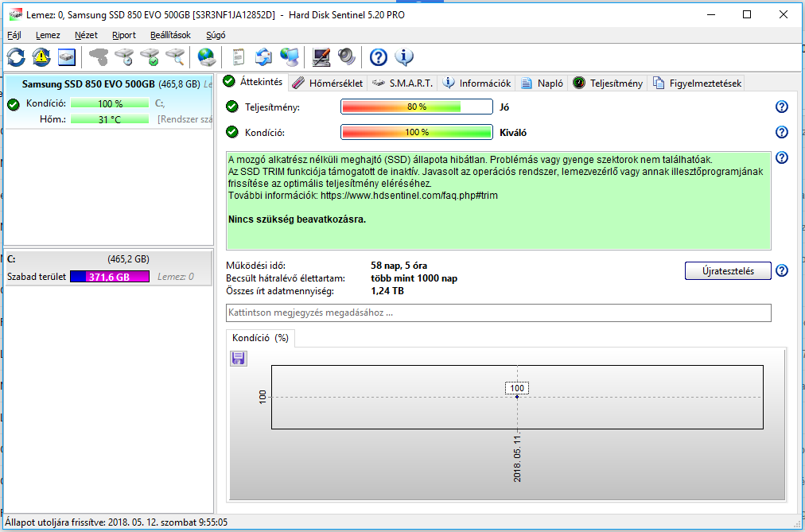This screenshot has width=805, height=532.
Task: Click the disk with magnifying glass icon
Action: 175,57
